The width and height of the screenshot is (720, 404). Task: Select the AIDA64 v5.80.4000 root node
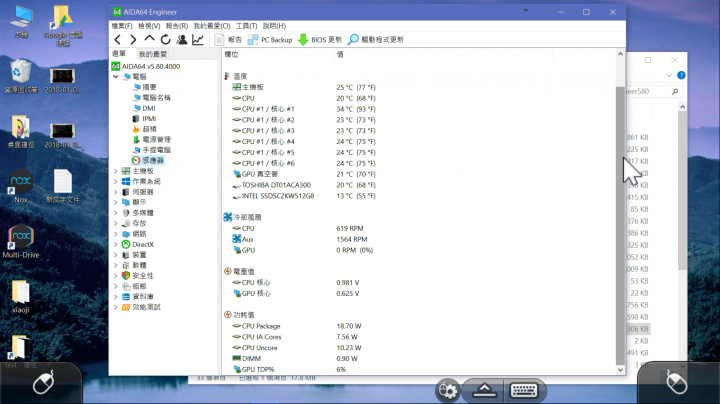[x=146, y=66]
